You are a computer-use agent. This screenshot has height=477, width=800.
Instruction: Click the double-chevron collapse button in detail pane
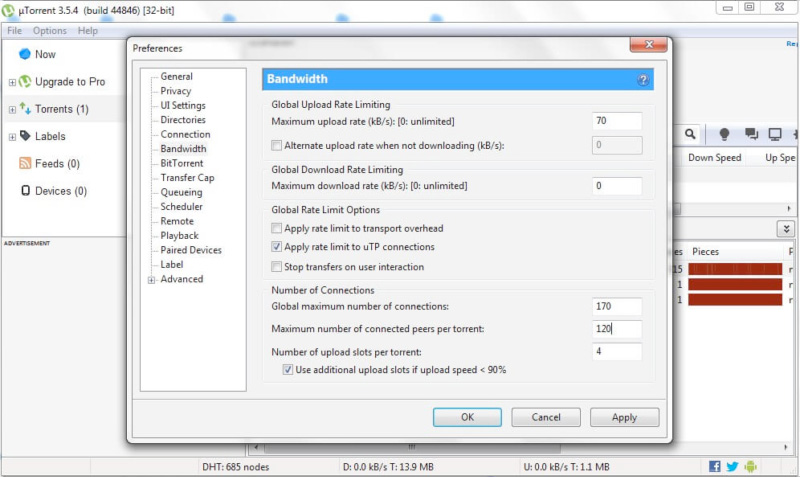(x=786, y=229)
